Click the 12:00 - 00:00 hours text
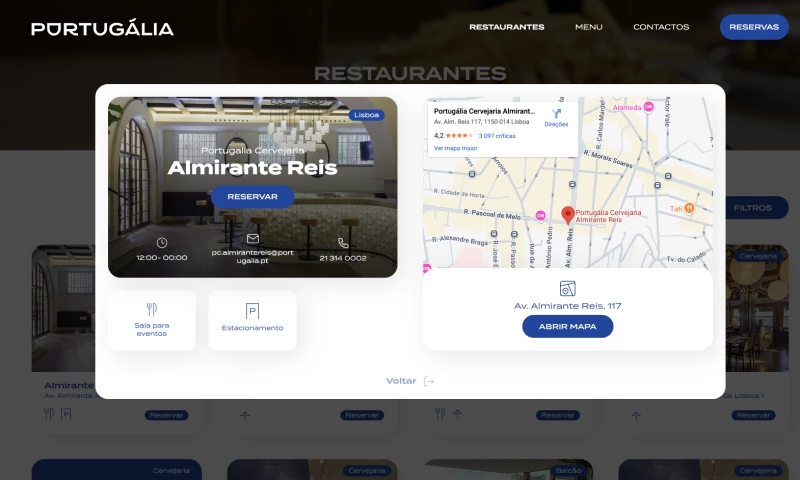The width and height of the screenshot is (800, 480). click(x=162, y=258)
